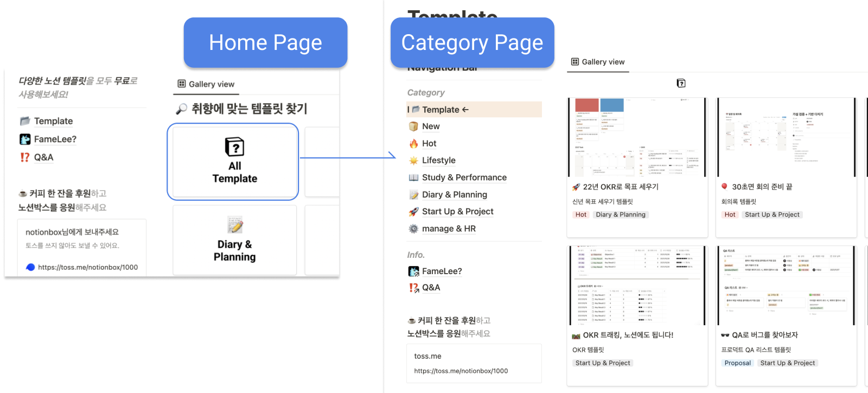Go to Start Up & Project in Category list
Screen dimensions: 868x393
[x=458, y=212]
